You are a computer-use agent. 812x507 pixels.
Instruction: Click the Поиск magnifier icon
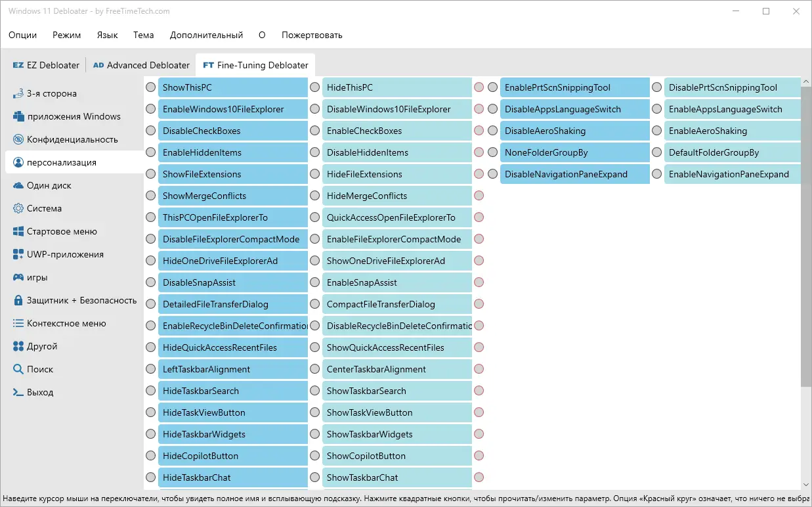click(x=18, y=369)
